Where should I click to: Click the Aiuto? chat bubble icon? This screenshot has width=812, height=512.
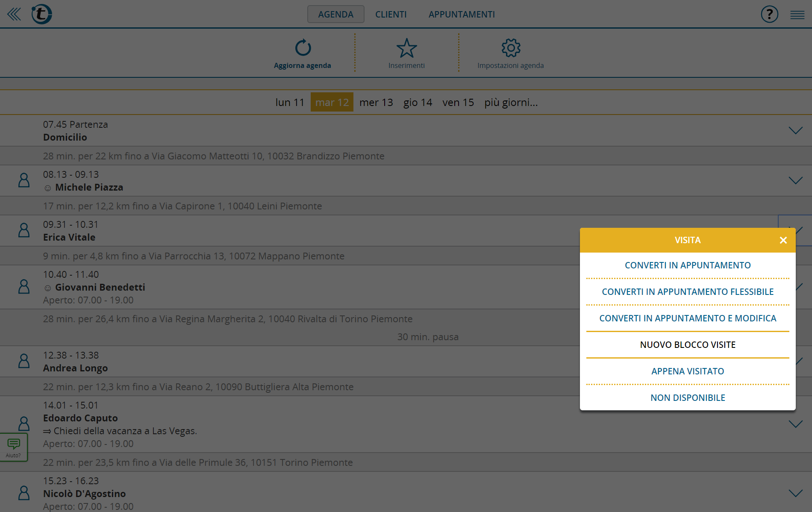(x=15, y=444)
